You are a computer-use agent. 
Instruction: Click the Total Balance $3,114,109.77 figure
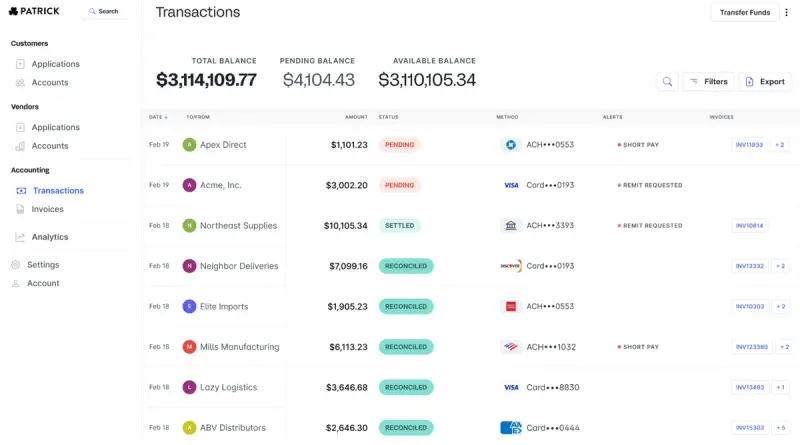pos(206,80)
